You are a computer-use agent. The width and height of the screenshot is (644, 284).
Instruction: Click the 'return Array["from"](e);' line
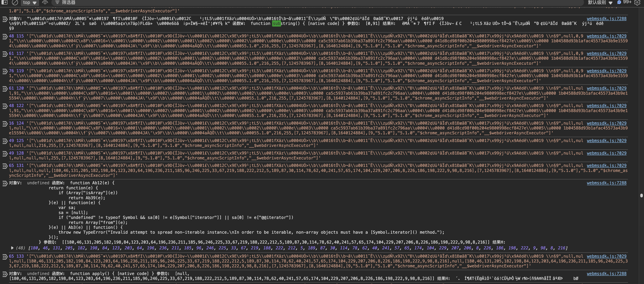point(98,222)
